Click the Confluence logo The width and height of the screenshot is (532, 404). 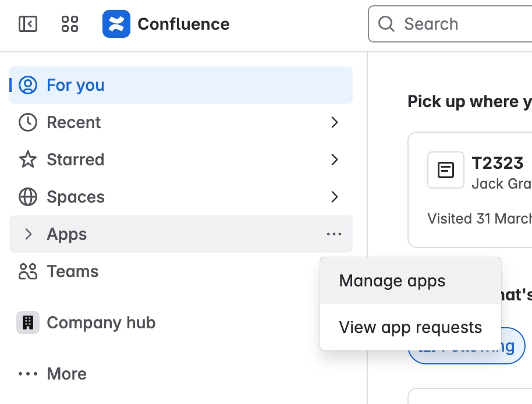pyautogui.click(x=115, y=24)
